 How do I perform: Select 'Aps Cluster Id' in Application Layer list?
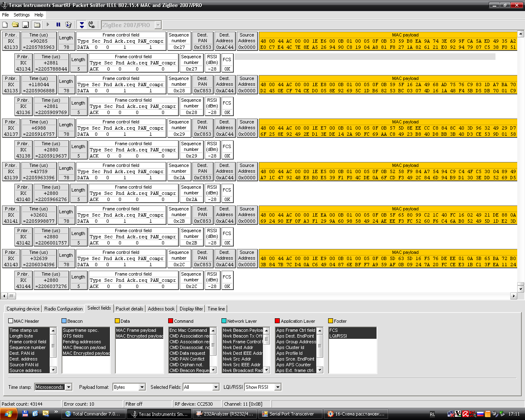tap(296, 347)
